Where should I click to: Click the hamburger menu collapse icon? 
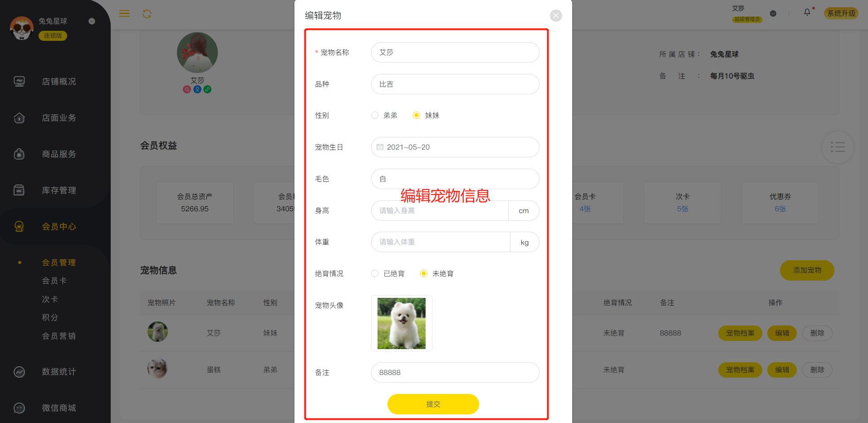(124, 14)
